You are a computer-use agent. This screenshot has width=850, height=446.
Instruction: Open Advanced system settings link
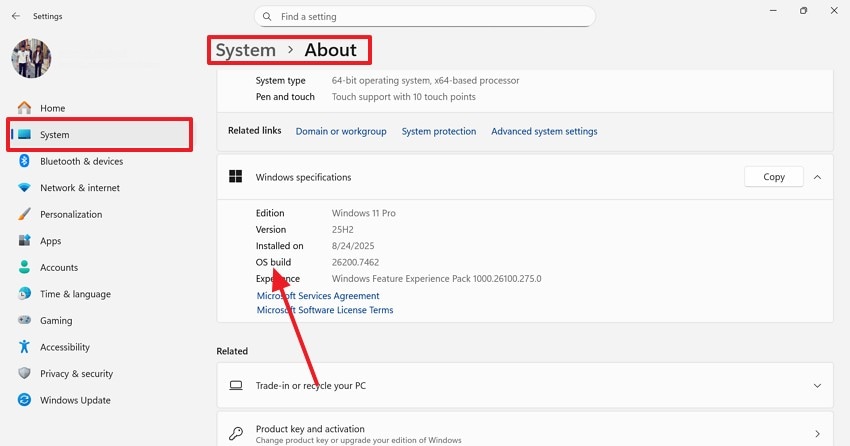click(544, 131)
